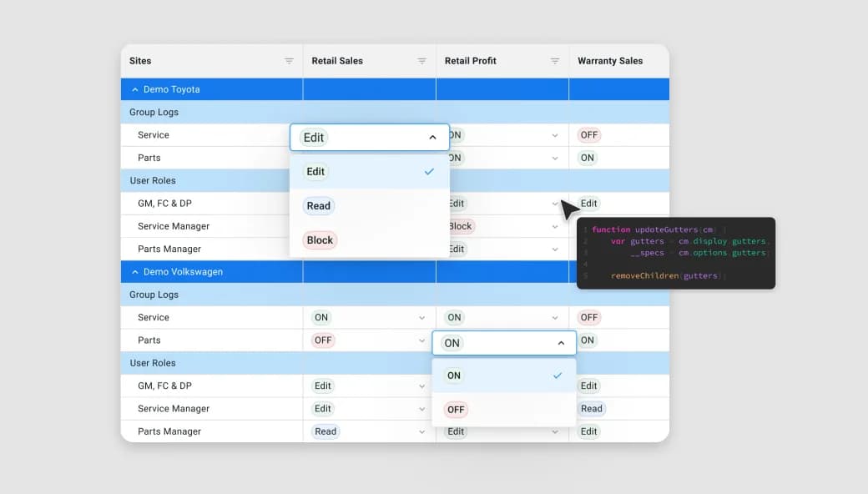Collapse the Demo Volkswagen group
868x494 pixels.
[135, 272]
